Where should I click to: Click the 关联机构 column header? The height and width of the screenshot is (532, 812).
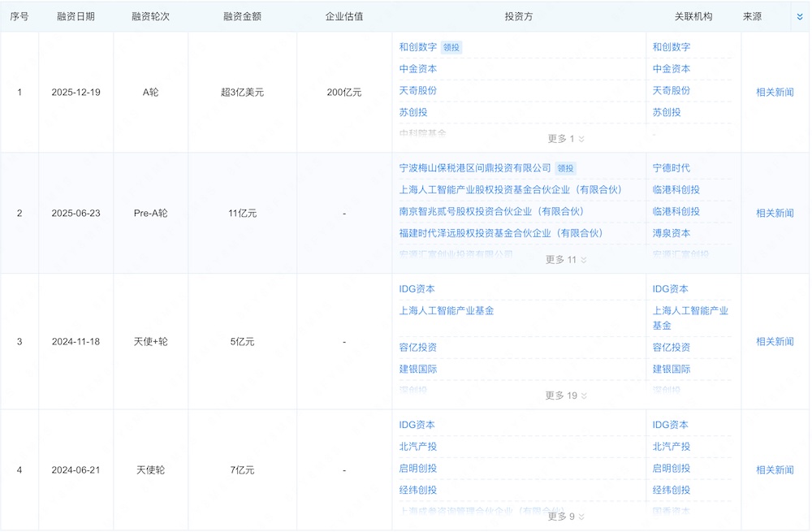[693, 16]
